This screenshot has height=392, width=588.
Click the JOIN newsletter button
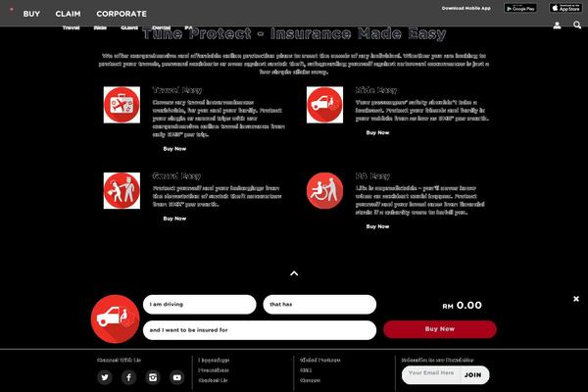tap(473, 374)
